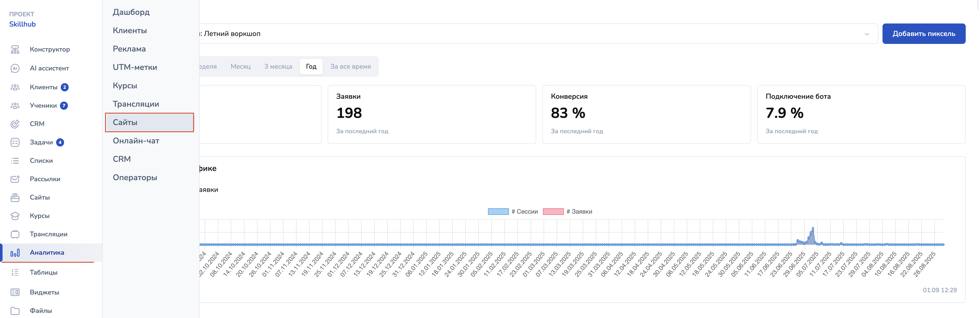Viewport: 980px width, 318px height.
Task: Open Сайты in analytics submenu
Action: (149, 123)
